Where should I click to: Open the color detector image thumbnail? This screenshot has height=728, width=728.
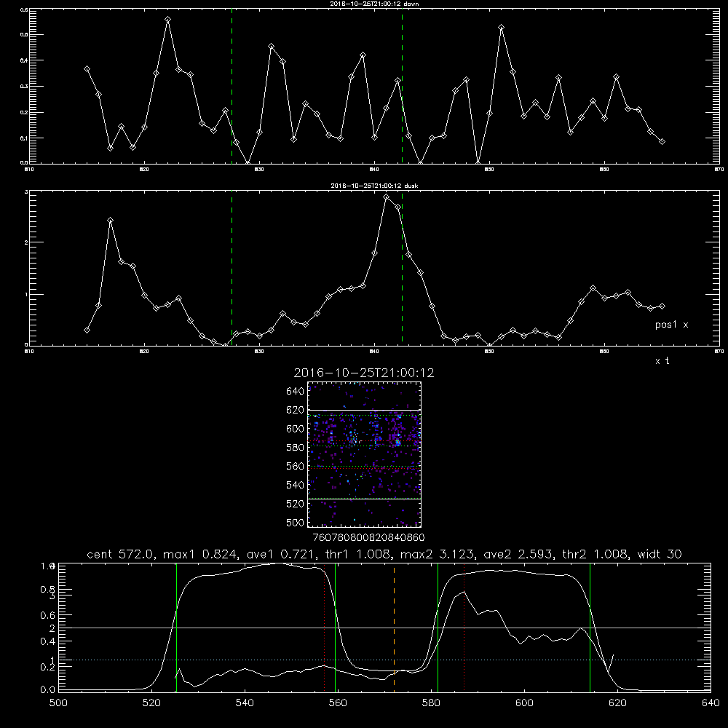coord(364,454)
